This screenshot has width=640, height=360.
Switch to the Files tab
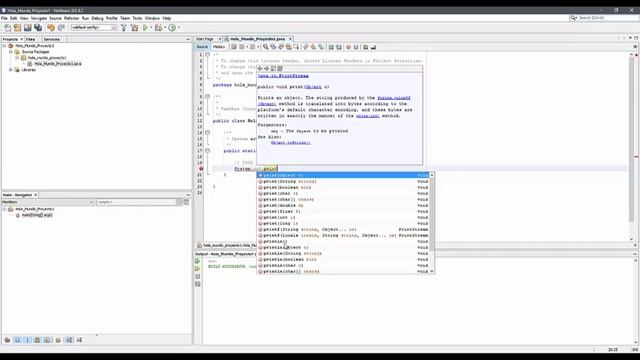click(30, 40)
